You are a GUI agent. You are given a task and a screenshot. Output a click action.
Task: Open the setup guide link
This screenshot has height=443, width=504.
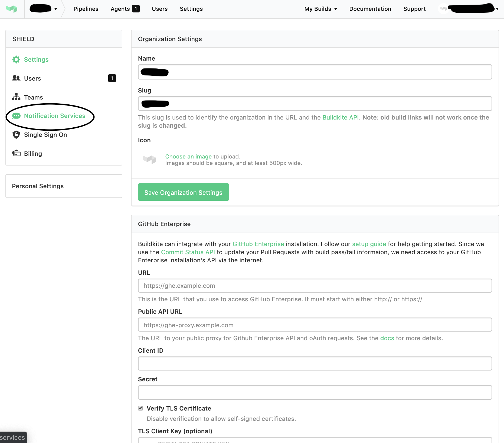(x=369, y=244)
